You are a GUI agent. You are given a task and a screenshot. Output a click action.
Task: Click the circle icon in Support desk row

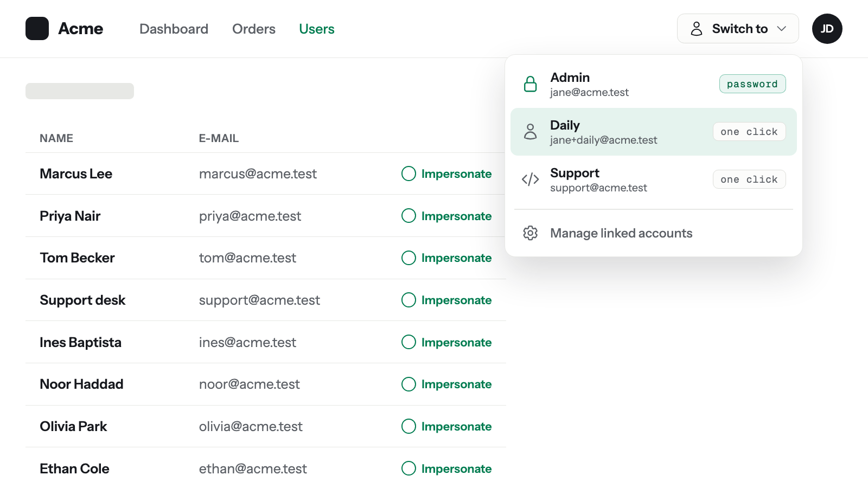409,300
